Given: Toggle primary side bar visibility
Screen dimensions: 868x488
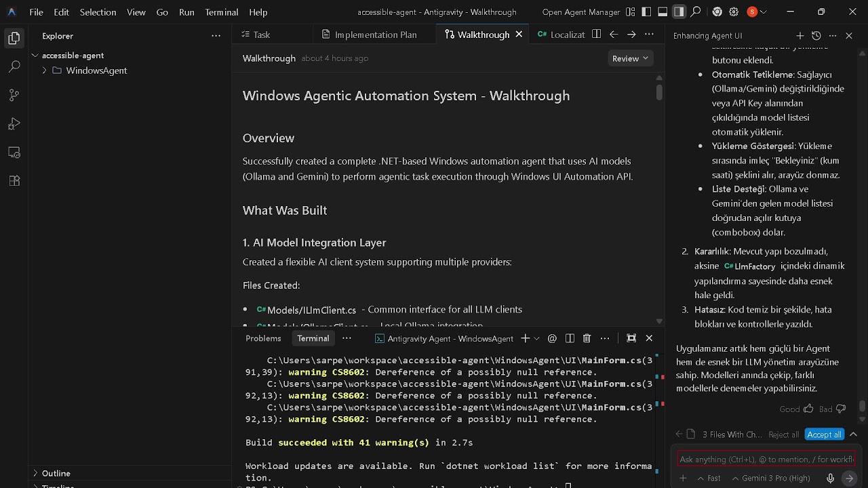Looking at the screenshot, I should [646, 12].
